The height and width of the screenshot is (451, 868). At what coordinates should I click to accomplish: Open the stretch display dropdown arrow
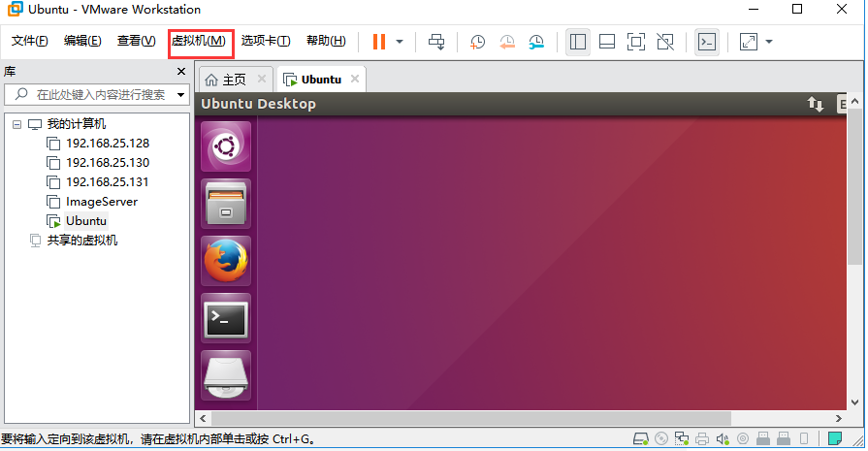pyautogui.click(x=769, y=42)
